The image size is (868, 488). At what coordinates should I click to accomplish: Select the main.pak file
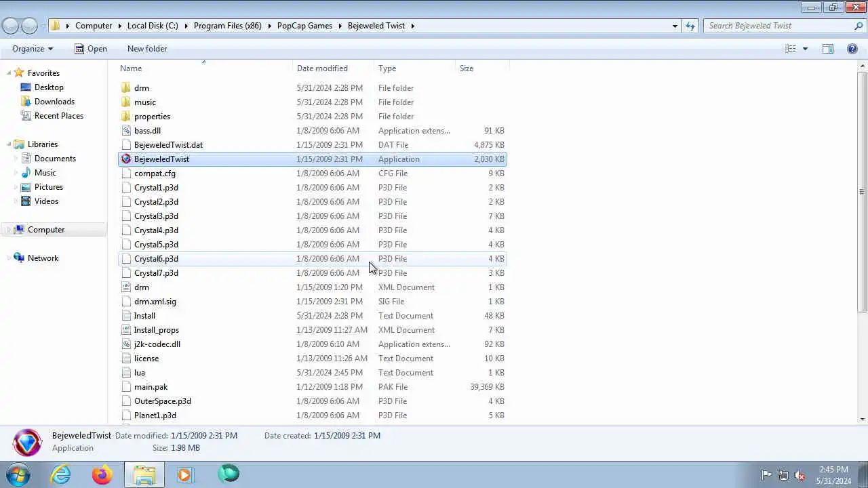[x=151, y=387]
